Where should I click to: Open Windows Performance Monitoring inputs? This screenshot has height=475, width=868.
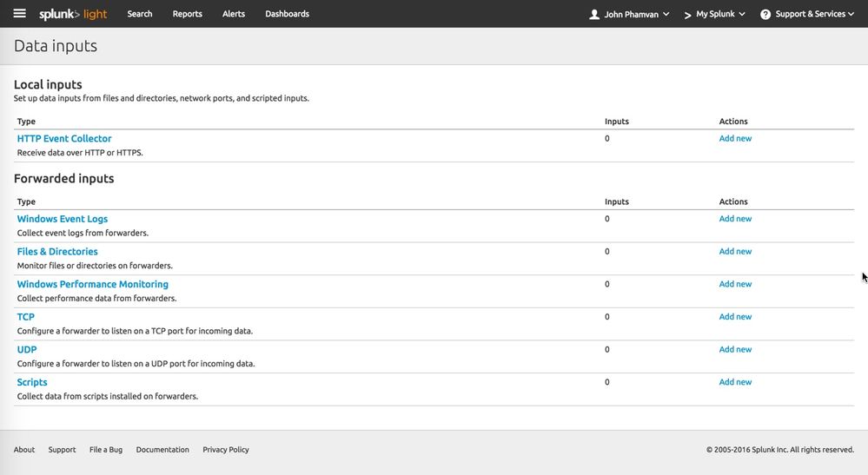(92, 284)
